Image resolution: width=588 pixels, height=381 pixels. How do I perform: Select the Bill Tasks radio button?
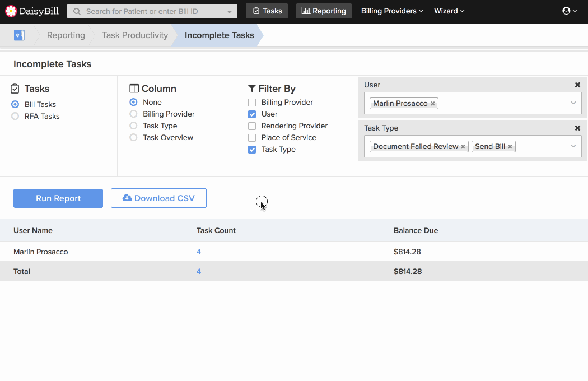(x=15, y=104)
